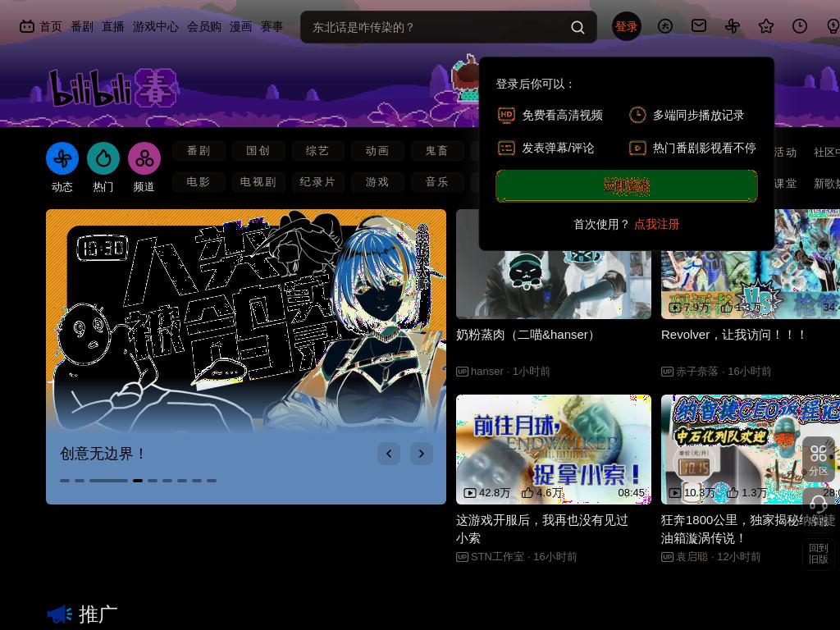Click the 回到旧版 side button
Screen dimensions: 840x630
point(818,554)
